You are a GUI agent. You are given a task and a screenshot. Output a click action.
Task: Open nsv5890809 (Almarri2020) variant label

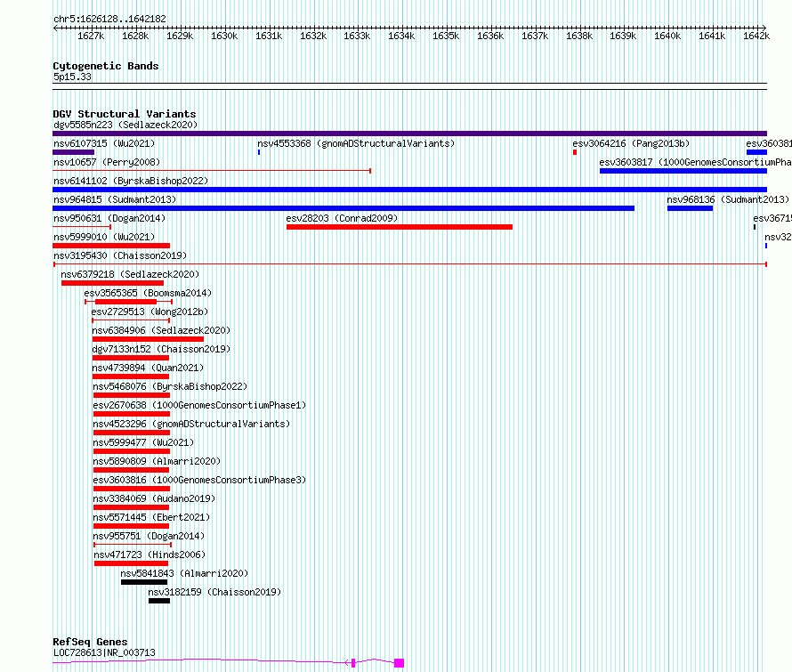(x=157, y=461)
